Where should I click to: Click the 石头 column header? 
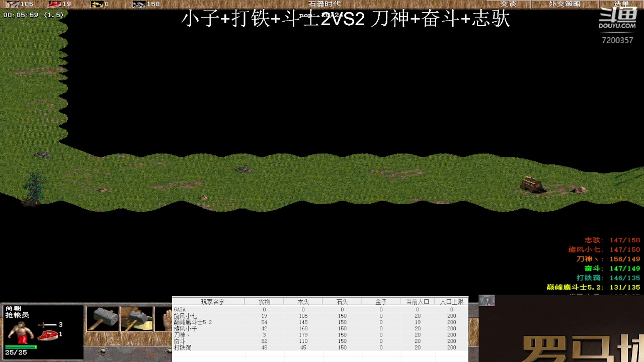click(342, 302)
